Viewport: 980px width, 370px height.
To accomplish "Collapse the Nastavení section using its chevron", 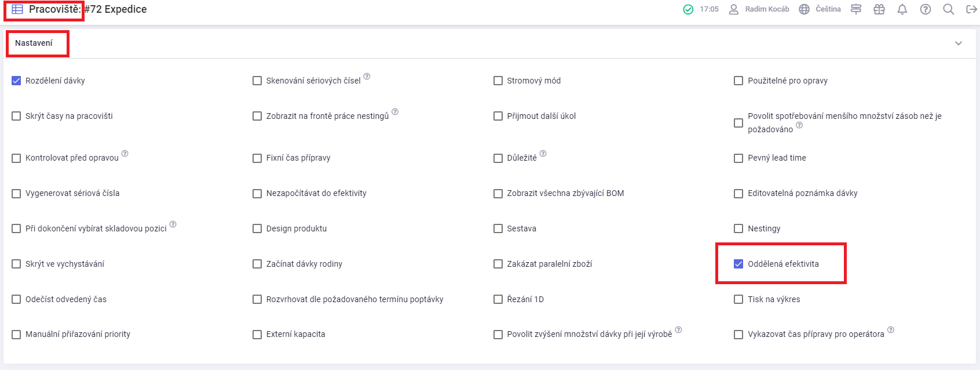I will pos(959,43).
